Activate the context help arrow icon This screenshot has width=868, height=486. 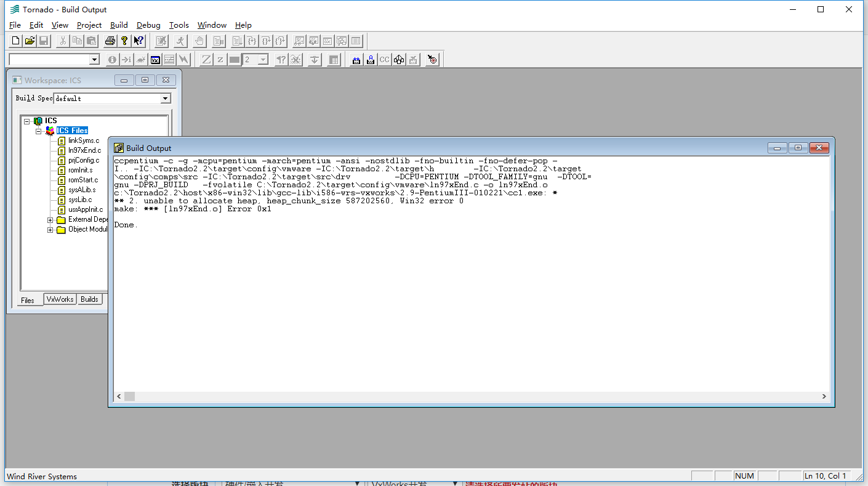click(139, 41)
